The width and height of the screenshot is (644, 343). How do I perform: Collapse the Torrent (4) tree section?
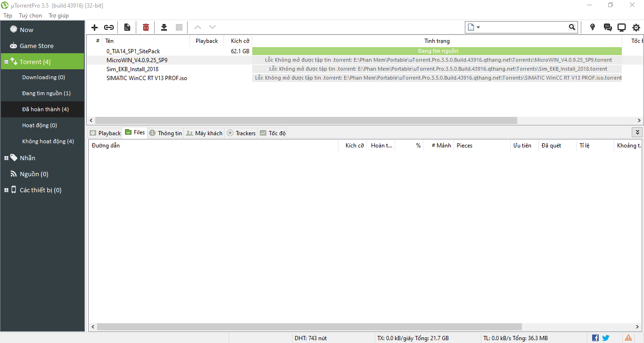[6, 62]
